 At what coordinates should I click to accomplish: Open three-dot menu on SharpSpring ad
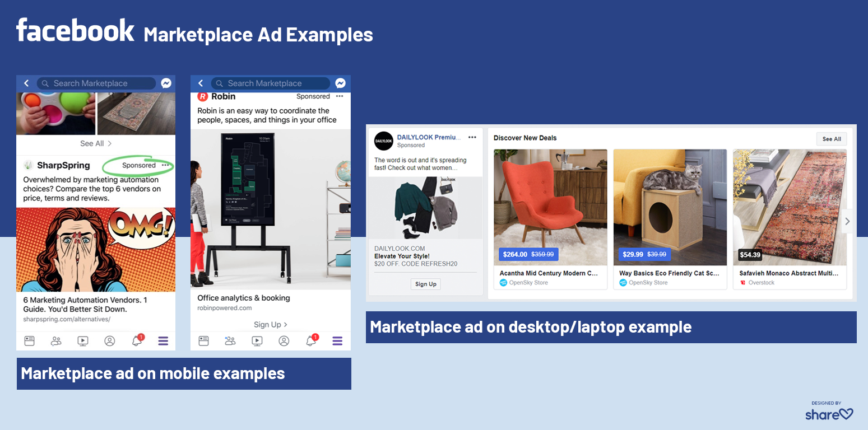tap(165, 165)
